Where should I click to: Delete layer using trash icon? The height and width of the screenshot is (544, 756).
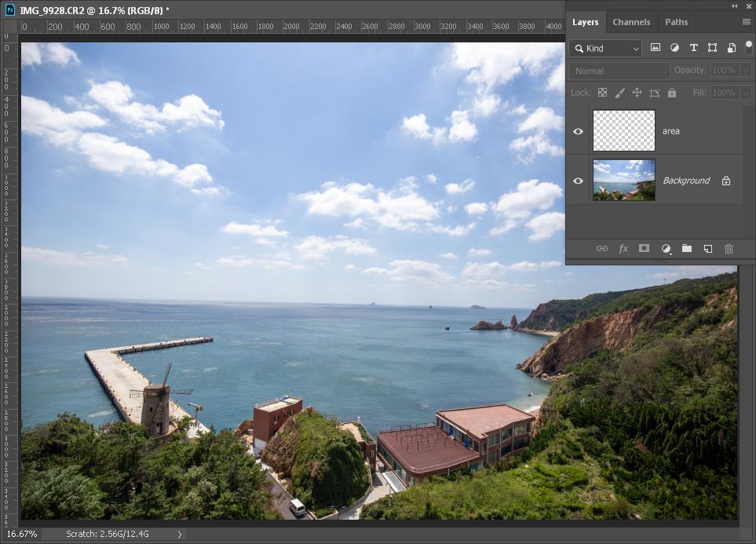pos(729,249)
